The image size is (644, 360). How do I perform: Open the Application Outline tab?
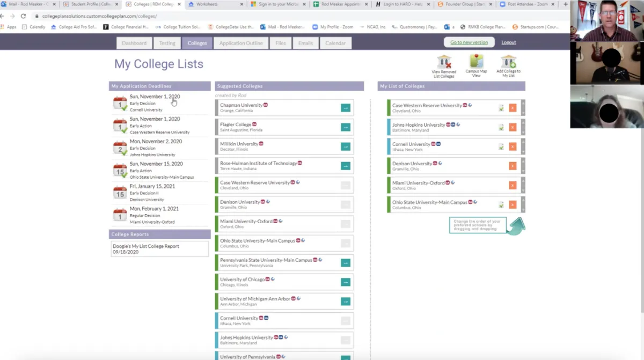(241, 43)
